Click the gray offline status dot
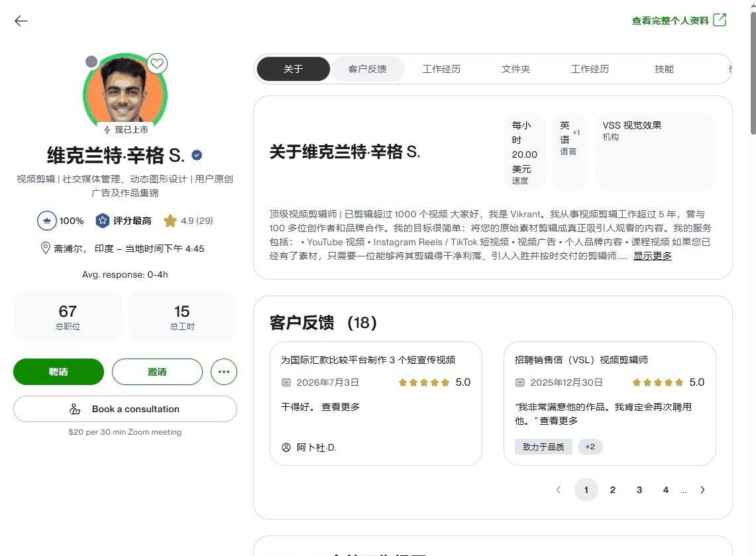Viewport: 756px width, 556px height. point(91,61)
